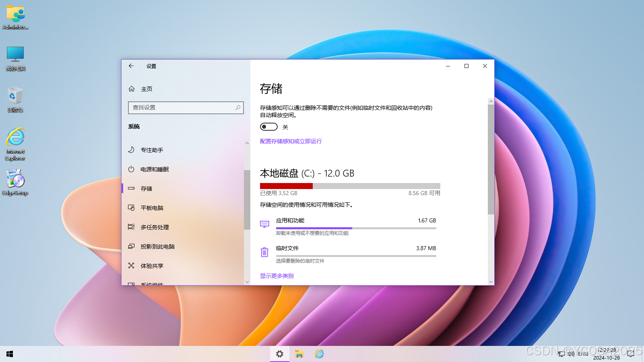Click the sidebar vertical scrollbar thumb
Screen dimensions: 644x362
[x=247, y=200]
